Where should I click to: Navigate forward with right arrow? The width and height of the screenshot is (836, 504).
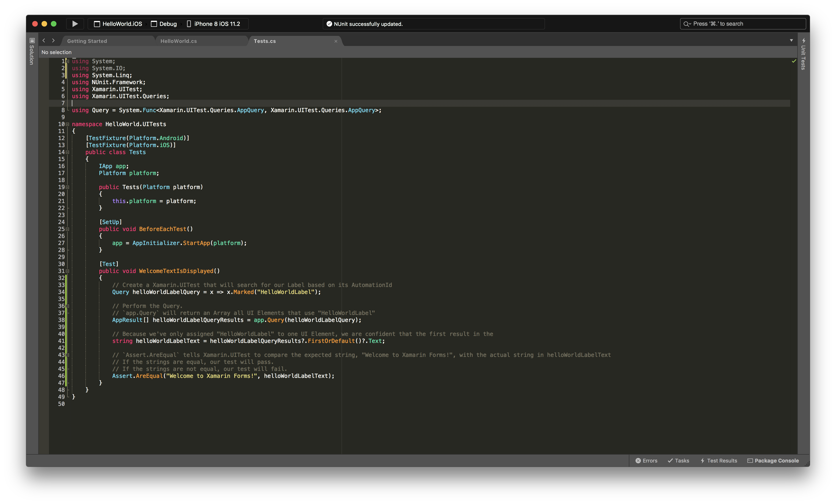point(53,41)
